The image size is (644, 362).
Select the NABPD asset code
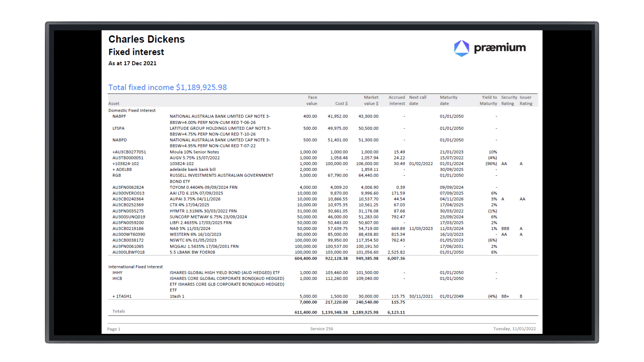click(x=119, y=140)
